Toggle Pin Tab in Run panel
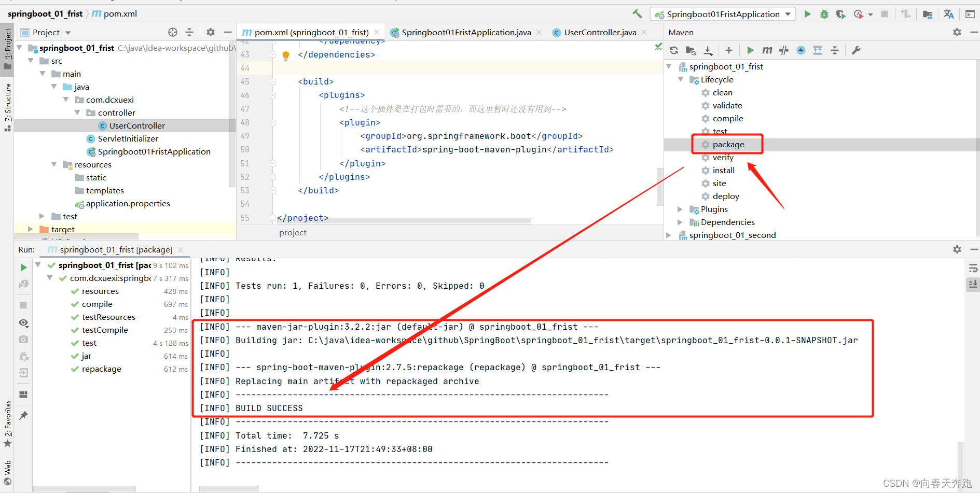 (x=23, y=416)
